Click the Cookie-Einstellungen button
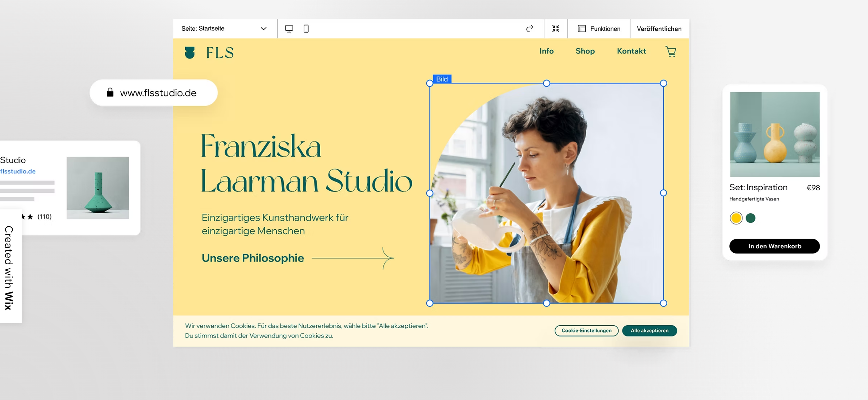The width and height of the screenshot is (868, 400). pyautogui.click(x=586, y=331)
